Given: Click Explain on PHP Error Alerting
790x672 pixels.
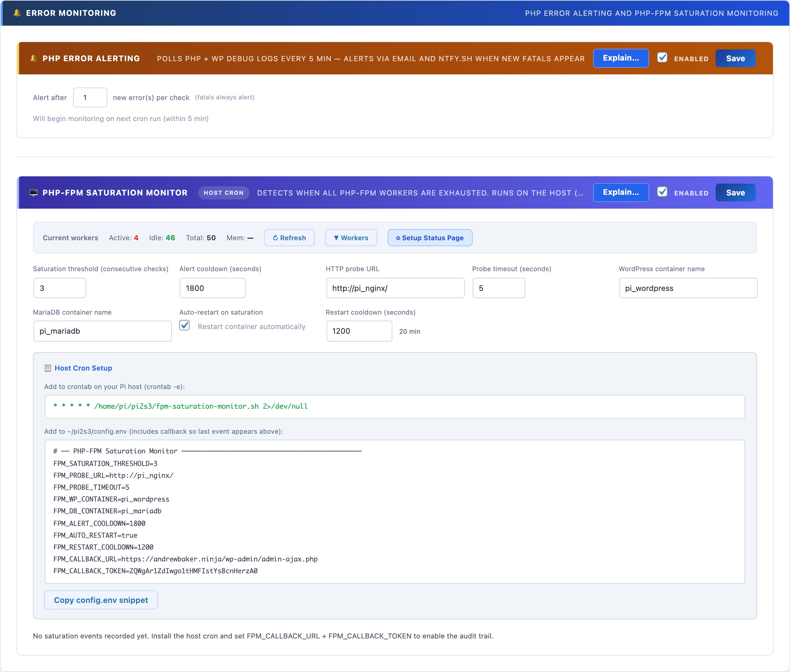Looking at the screenshot, I should [x=621, y=58].
